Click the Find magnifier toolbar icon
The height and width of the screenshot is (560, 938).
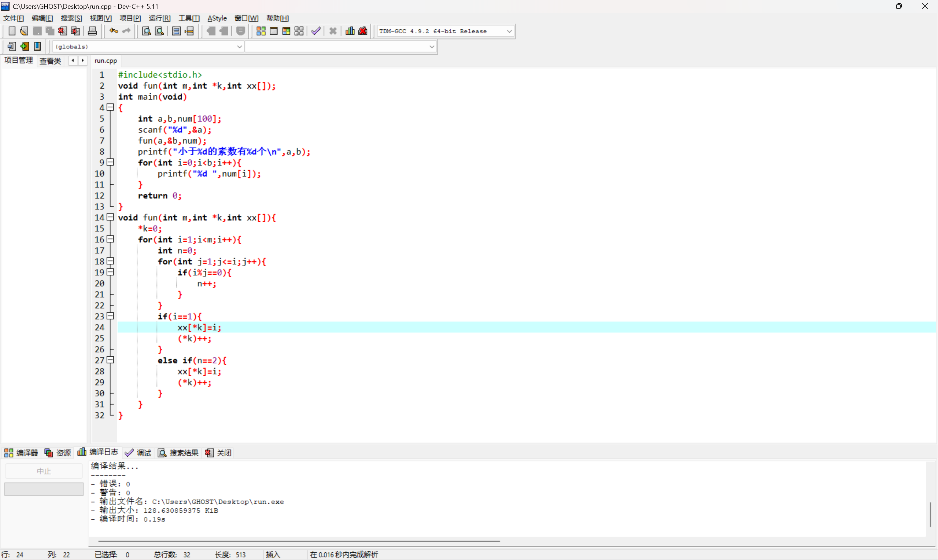(147, 31)
